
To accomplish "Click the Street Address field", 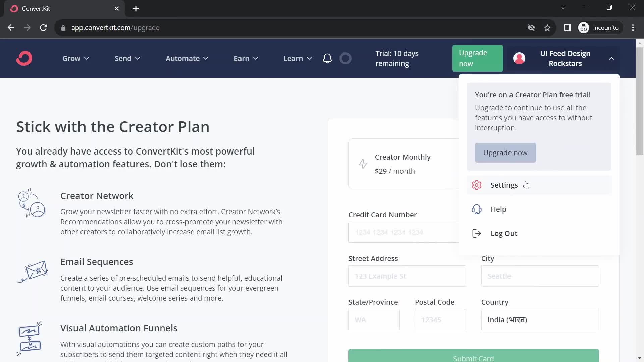I will (x=407, y=276).
